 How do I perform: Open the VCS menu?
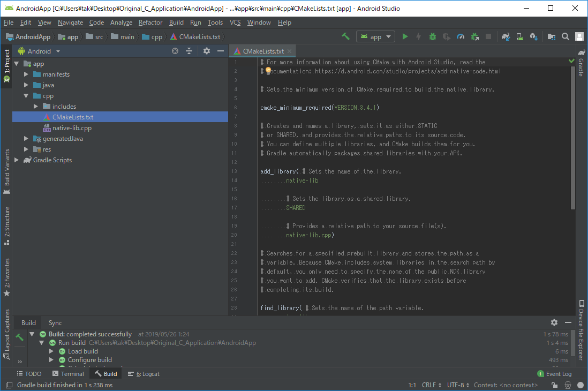235,22
